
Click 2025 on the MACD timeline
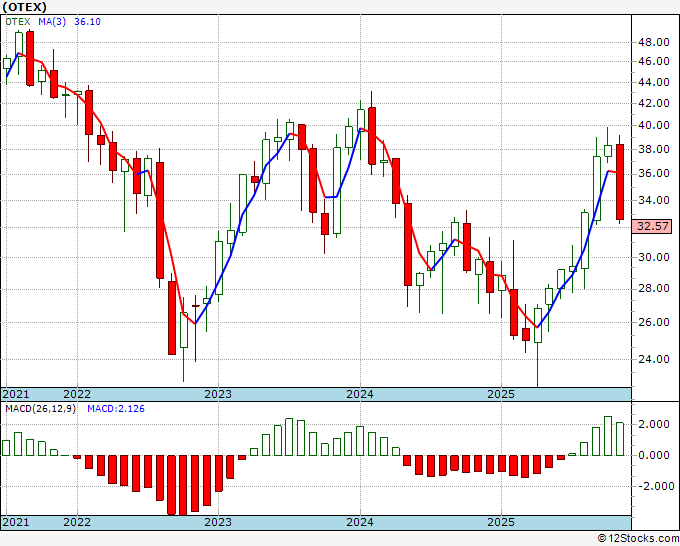click(501, 522)
